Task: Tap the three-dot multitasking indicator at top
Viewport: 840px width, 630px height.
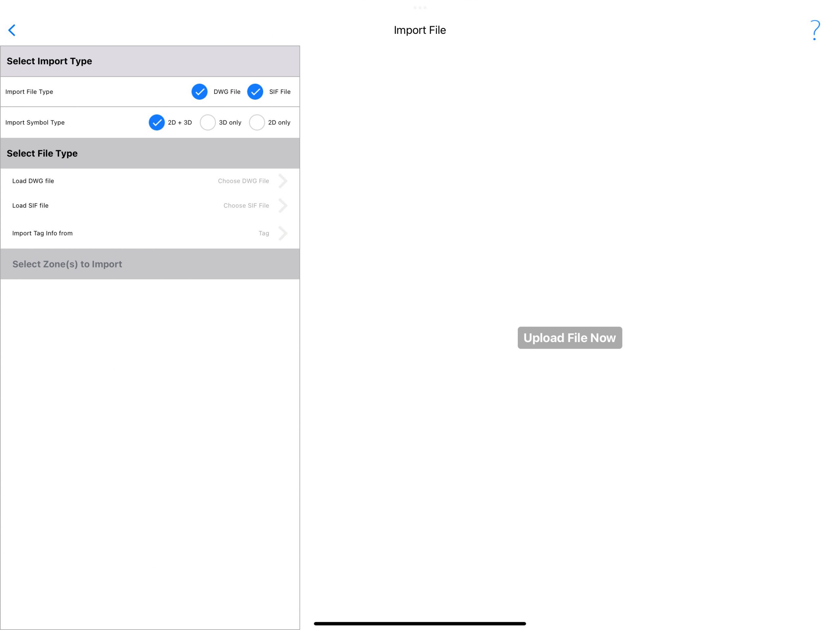Action: (x=420, y=8)
